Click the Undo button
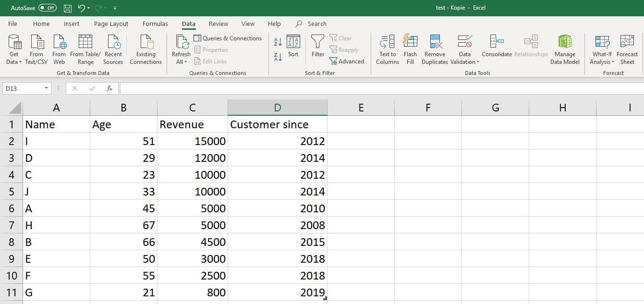The image size is (644, 304). [80, 8]
